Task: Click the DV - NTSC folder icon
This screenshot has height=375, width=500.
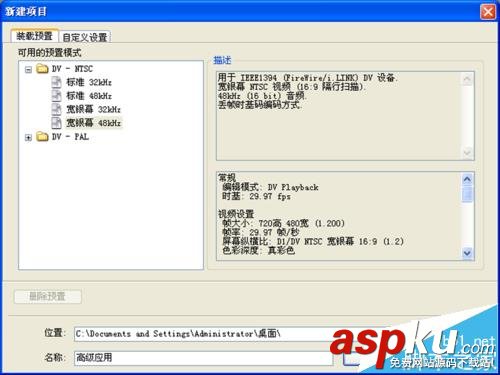Action: click(42, 69)
